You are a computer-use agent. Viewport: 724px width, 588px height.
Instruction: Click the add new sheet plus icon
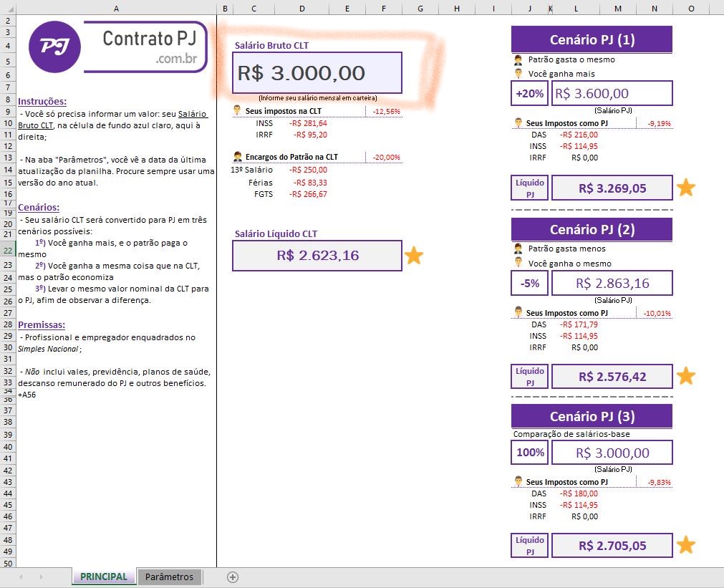pyautogui.click(x=232, y=577)
